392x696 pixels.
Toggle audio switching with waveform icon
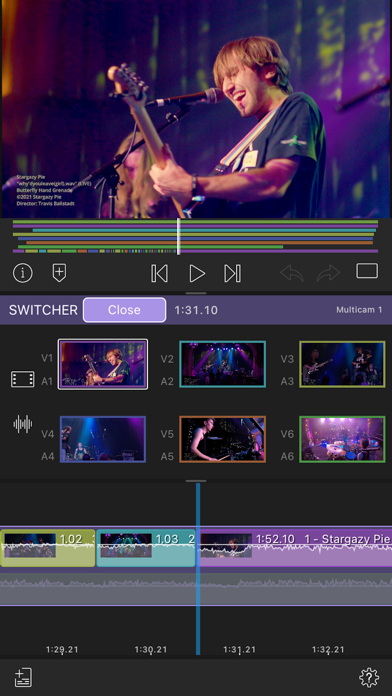click(x=23, y=424)
